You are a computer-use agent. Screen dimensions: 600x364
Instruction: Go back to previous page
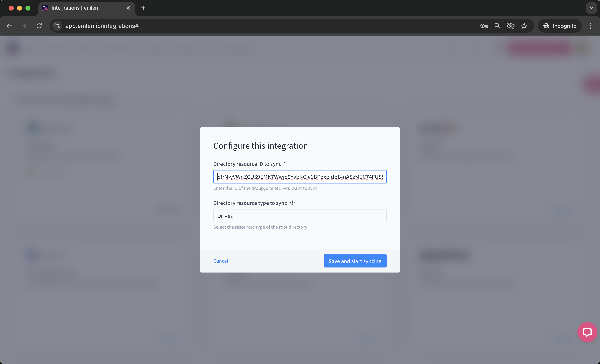(9, 26)
